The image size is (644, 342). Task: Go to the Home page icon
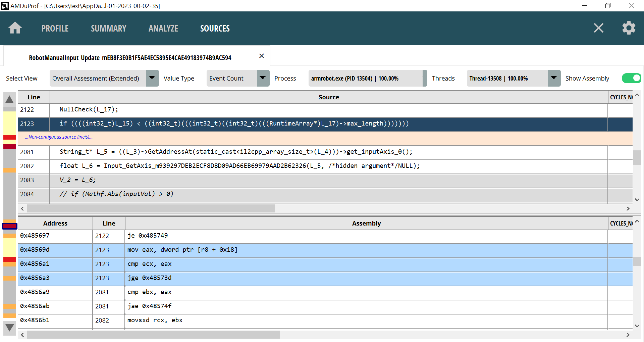coord(15,28)
